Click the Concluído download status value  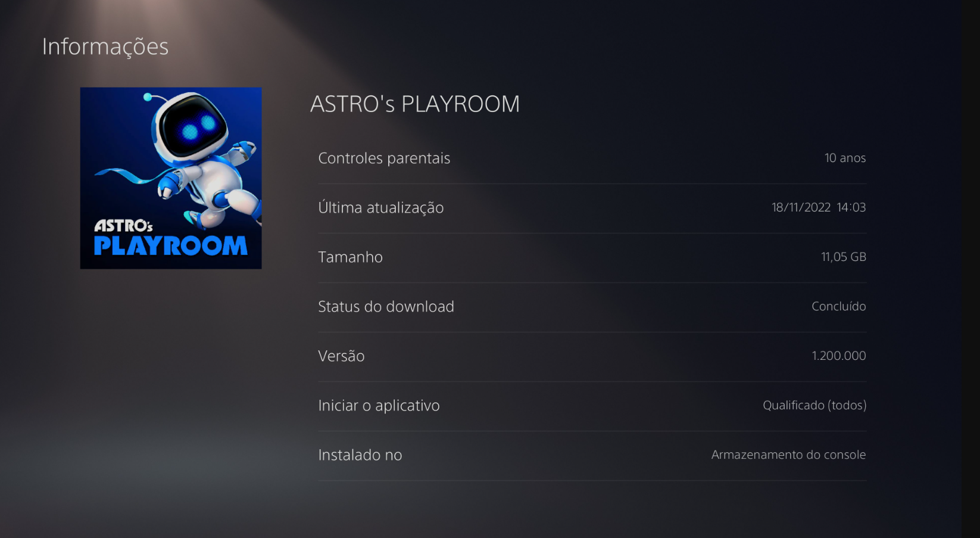point(839,306)
